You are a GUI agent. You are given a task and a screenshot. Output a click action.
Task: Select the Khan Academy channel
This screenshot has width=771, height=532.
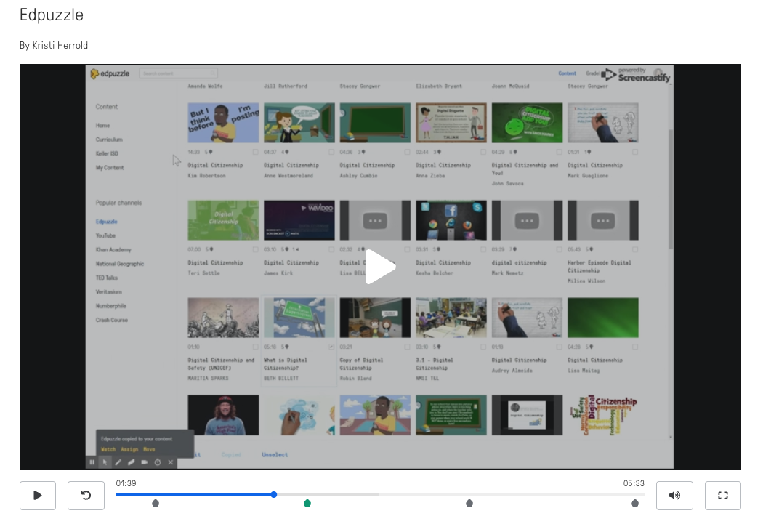tap(113, 250)
